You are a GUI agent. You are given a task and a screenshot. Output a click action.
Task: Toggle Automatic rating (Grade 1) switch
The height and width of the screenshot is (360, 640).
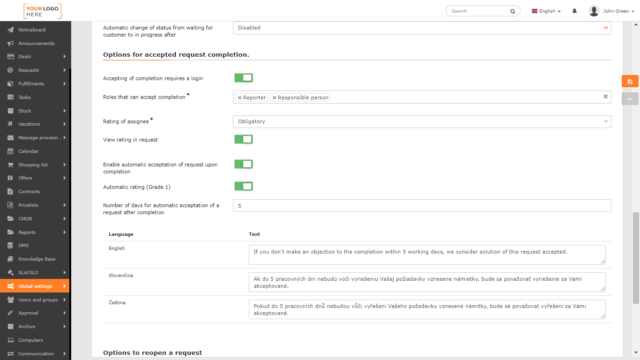[x=243, y=186]
